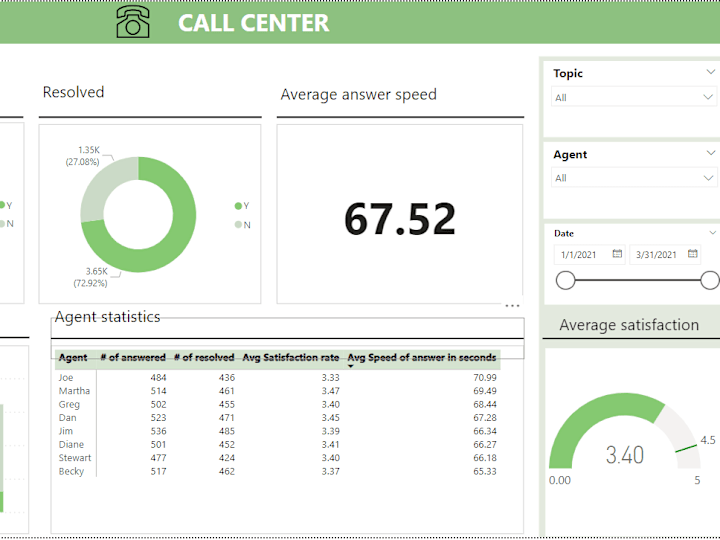Click the CALL CENTER header title
Screen dimensions: 720x540
[253, 23]
